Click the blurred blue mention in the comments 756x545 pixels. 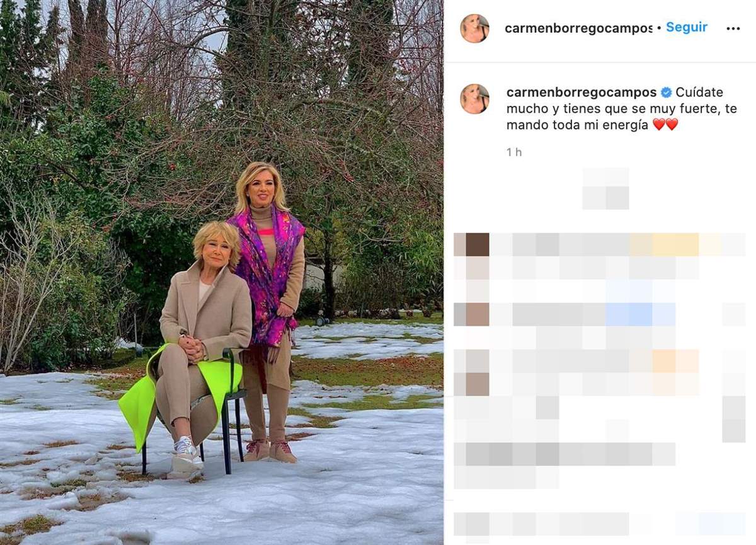pyautogui.click(x=641, y=314)
